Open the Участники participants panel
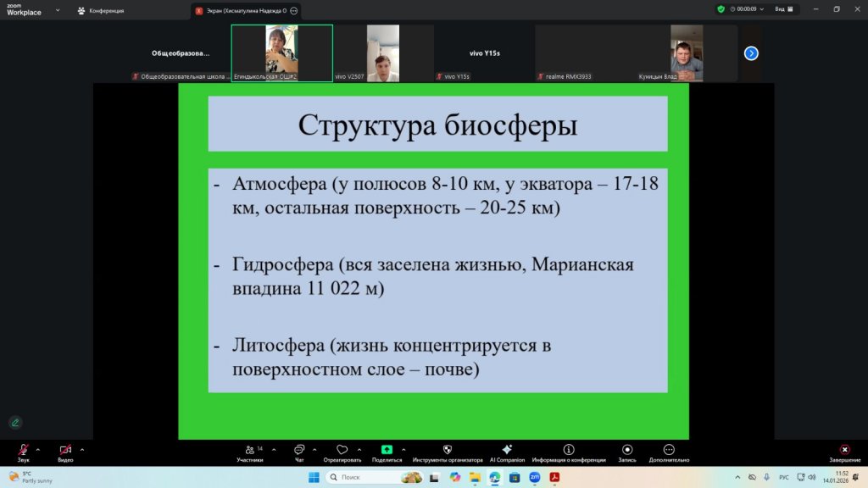Screen dimensions: 868x488 [x=249, y=450]
